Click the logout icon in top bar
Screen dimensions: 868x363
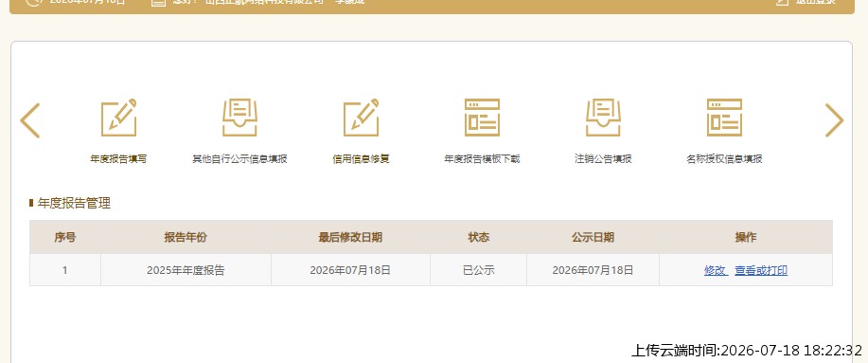point(782,2)
